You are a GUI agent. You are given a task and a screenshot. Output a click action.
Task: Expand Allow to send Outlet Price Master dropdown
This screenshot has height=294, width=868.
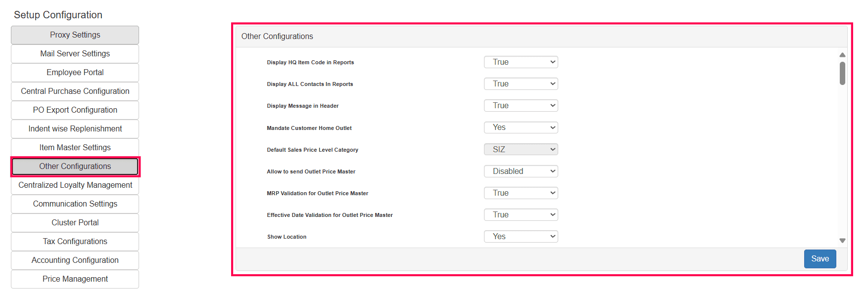coord(521,171)
